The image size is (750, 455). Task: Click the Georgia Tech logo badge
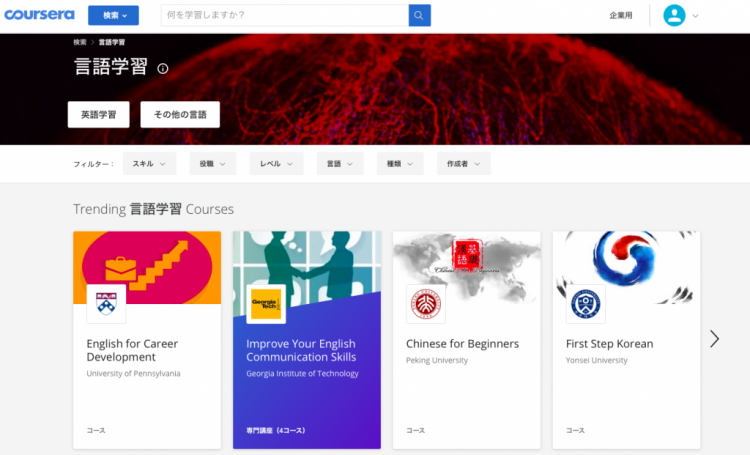coord(266,304)
